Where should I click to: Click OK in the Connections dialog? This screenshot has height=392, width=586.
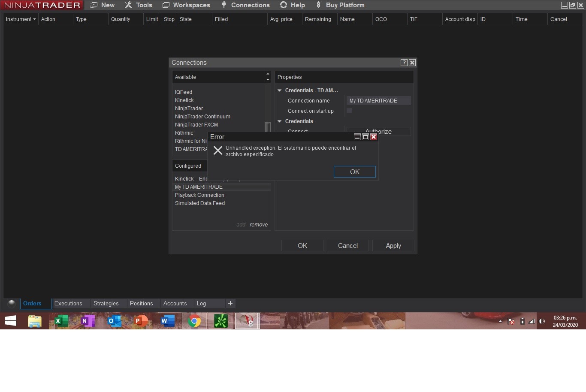pyautogui.click(x=302, y=246)
